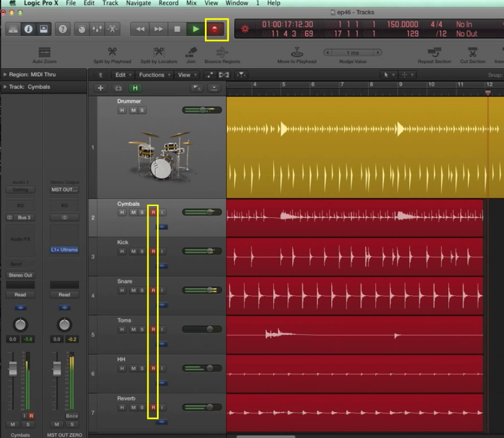Expand the Track: Cymbals disclosure triangle

click(5, 87)
